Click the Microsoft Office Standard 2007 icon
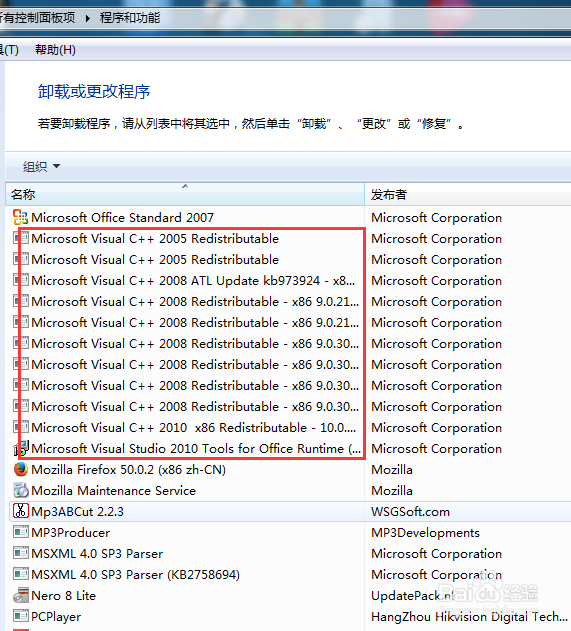Screen dimensions: 571x631 [21, 217]
